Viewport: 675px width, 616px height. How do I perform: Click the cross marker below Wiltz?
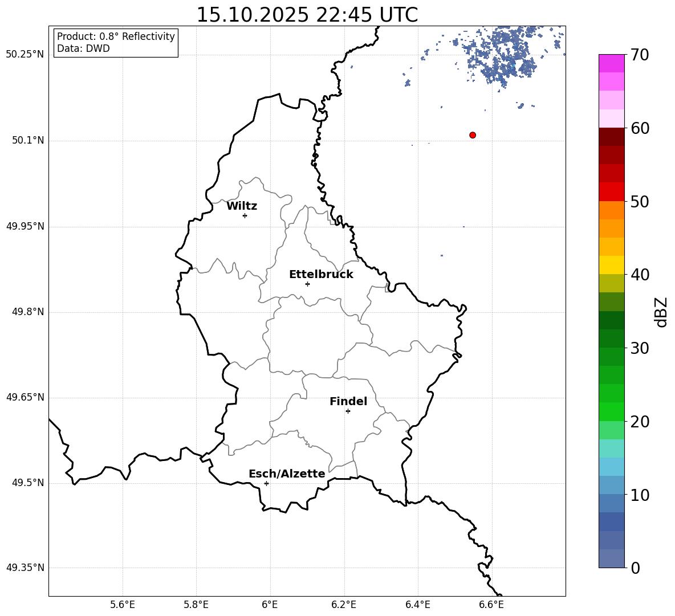click(x=245, y=215)
